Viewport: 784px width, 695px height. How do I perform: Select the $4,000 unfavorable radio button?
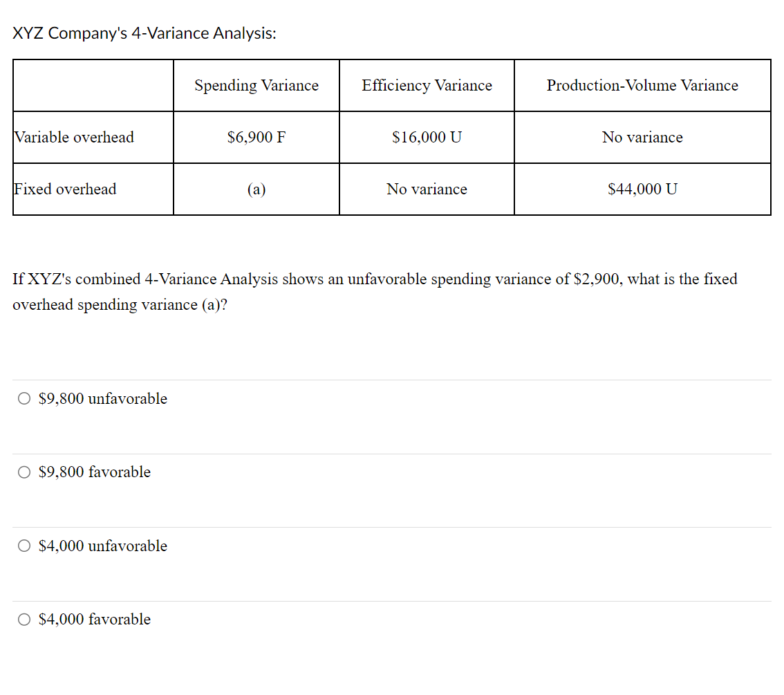(x=24, y=546)
